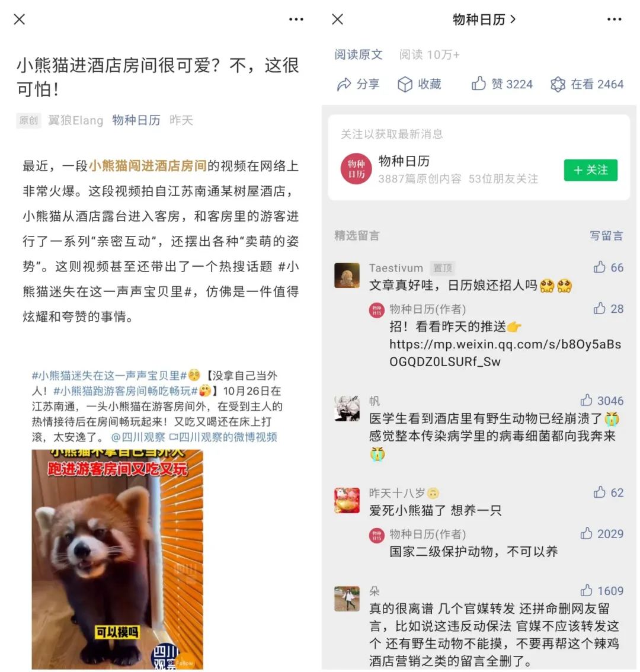Open the more options menu in left article
Viewport: 640px width, 672px height.
[296, 20]
